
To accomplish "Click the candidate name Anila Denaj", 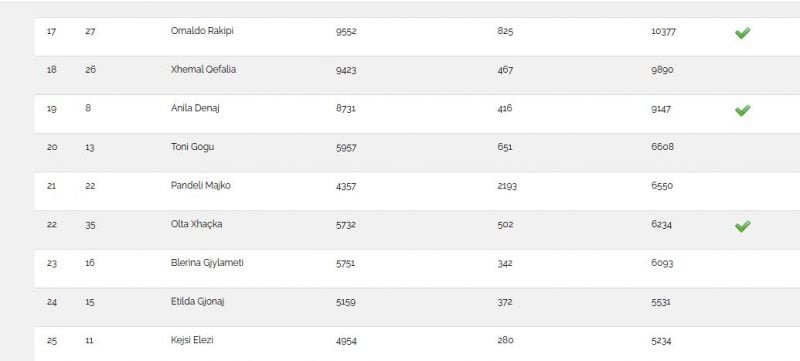I will [195, 108].
